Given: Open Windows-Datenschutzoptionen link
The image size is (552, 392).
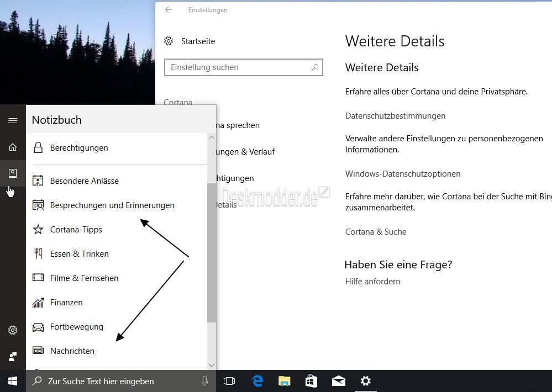Looking at the screenshot, I should [x=403, y=174].
